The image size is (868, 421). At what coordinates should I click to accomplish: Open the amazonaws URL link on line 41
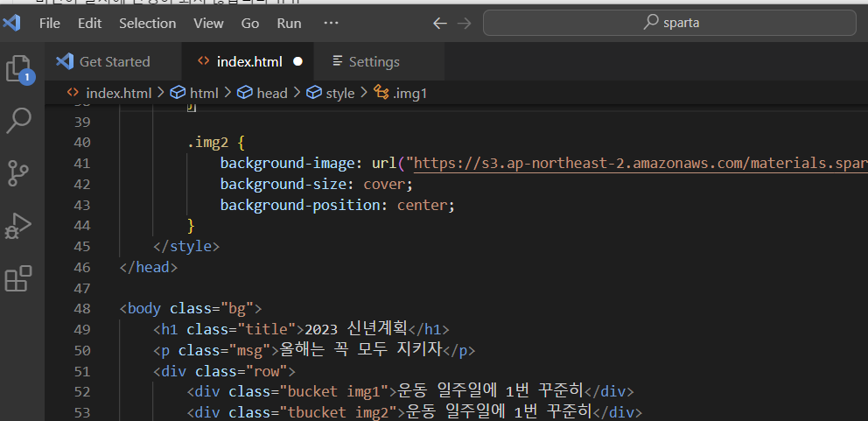point(640,164)
